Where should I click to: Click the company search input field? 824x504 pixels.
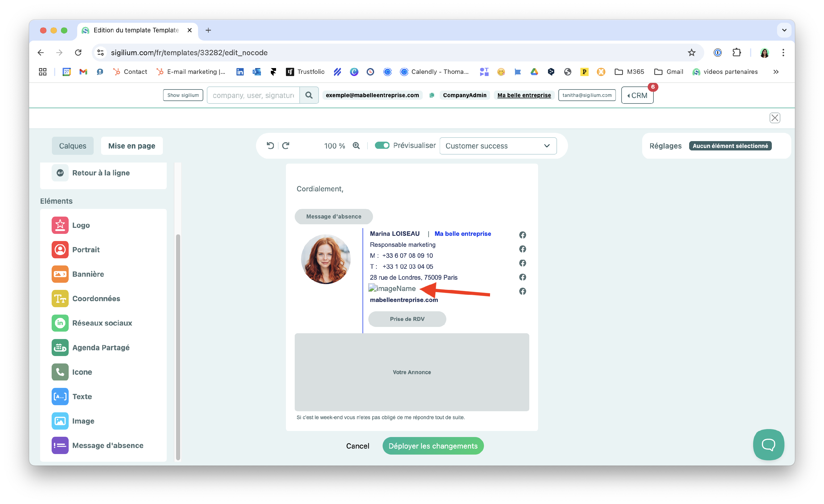tap(253, 96)
